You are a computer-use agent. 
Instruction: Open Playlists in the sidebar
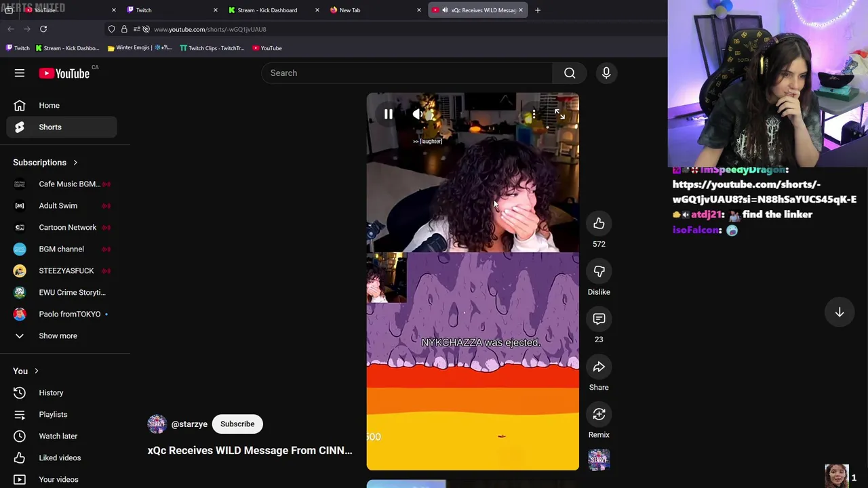(62, 414)
